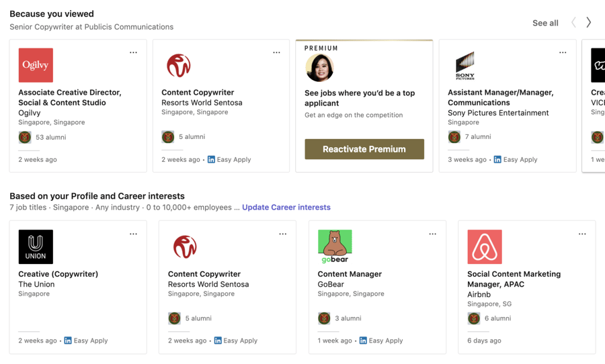Viewport: 605px width, 364px height.
Task: Click alumni badge beside 7 alumni
Action: pos(454,136)
